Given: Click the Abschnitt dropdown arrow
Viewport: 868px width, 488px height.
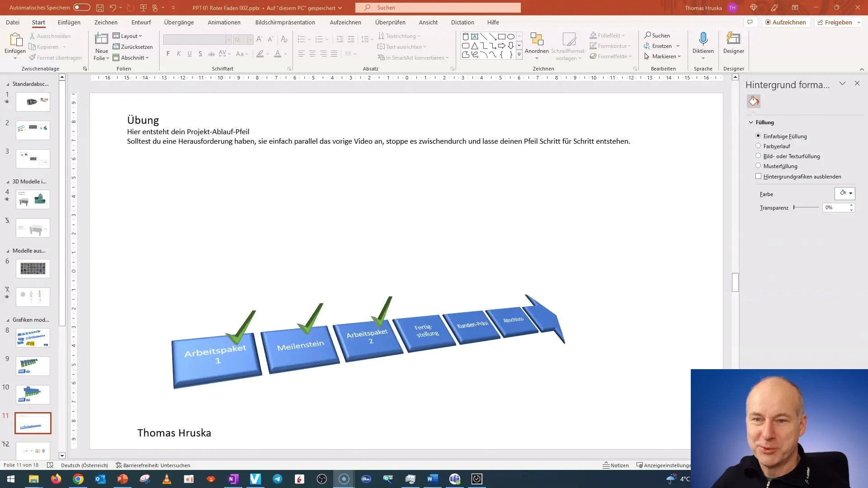Looking at the screenshot, I should click(146, 57).
